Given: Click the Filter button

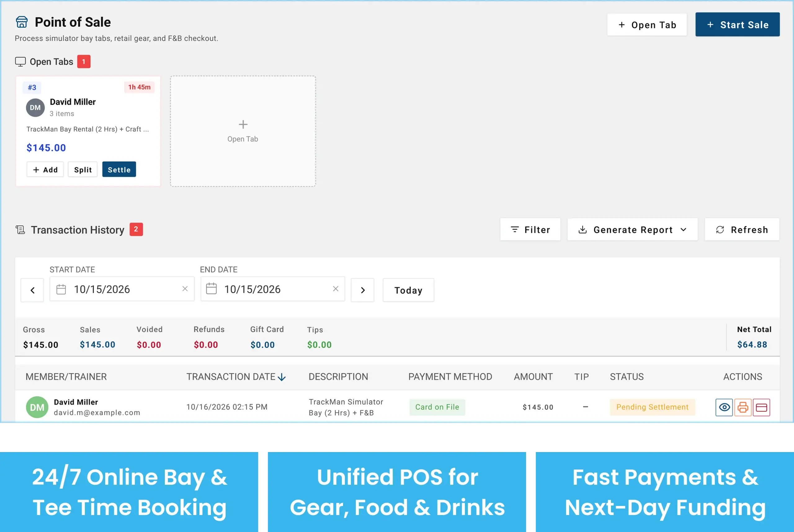Looking at the screenshot, I should pyautogui.click(x=530, y=230).
